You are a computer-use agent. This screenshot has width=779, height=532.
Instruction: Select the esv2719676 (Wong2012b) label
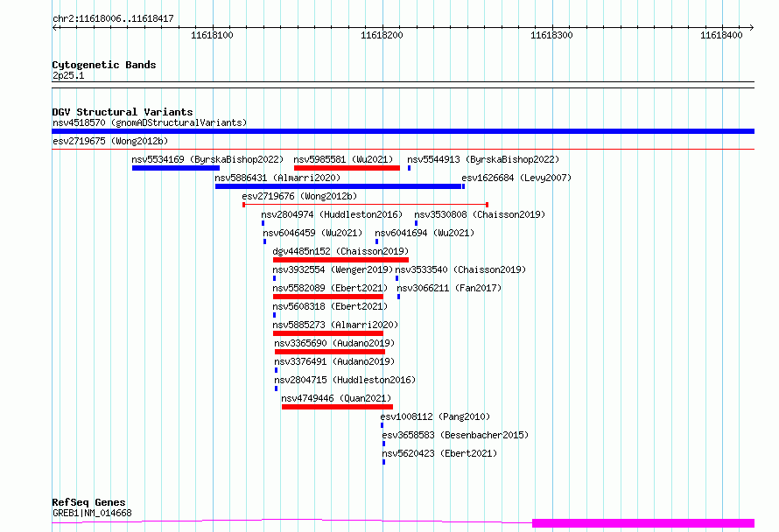(x=299, y=196)
